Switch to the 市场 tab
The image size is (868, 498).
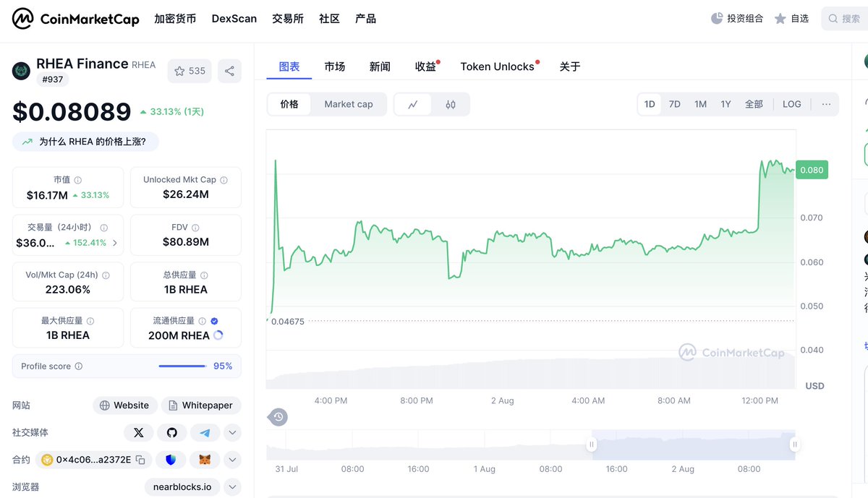click(x=334, y=66)
